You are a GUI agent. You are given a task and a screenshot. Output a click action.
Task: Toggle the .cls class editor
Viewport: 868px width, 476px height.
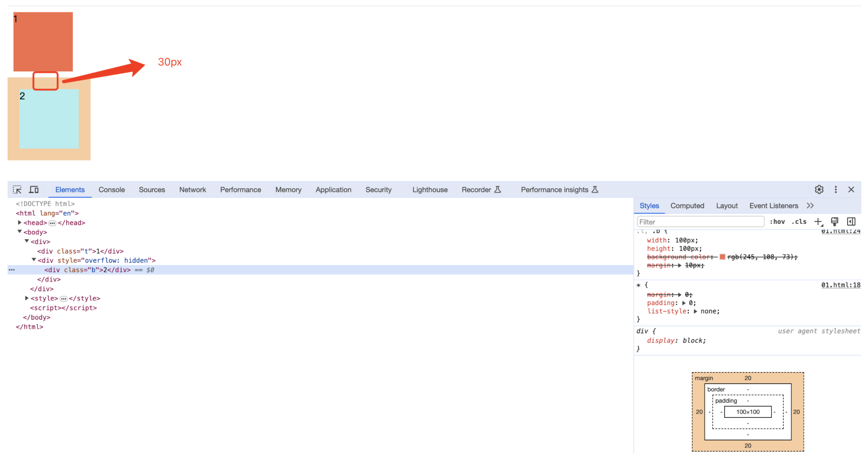tap(799, 222)
